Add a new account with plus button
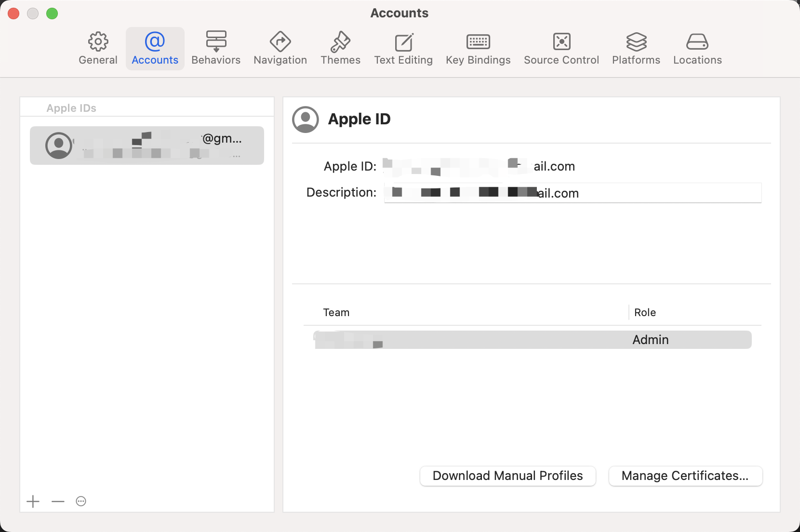Viewport: 800px width, 532px height. pos(33,501)
